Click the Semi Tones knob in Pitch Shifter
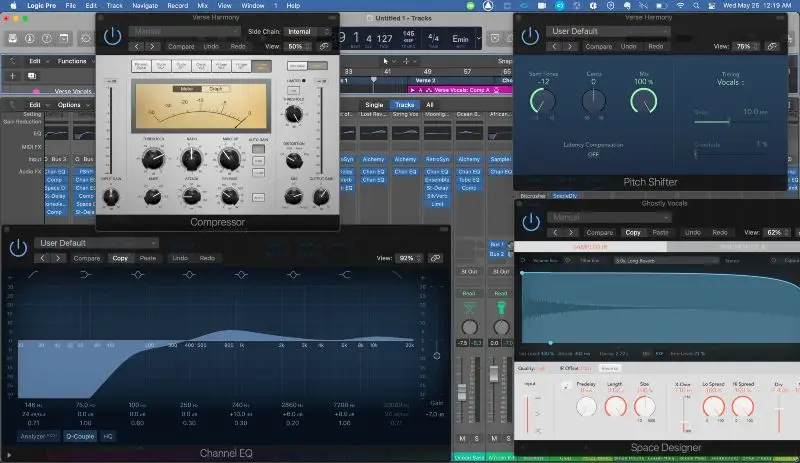Screen dimensions: 800x463 click(543, 100)
